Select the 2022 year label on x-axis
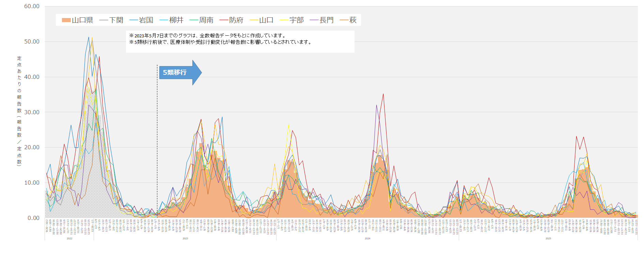 point(69,239)
